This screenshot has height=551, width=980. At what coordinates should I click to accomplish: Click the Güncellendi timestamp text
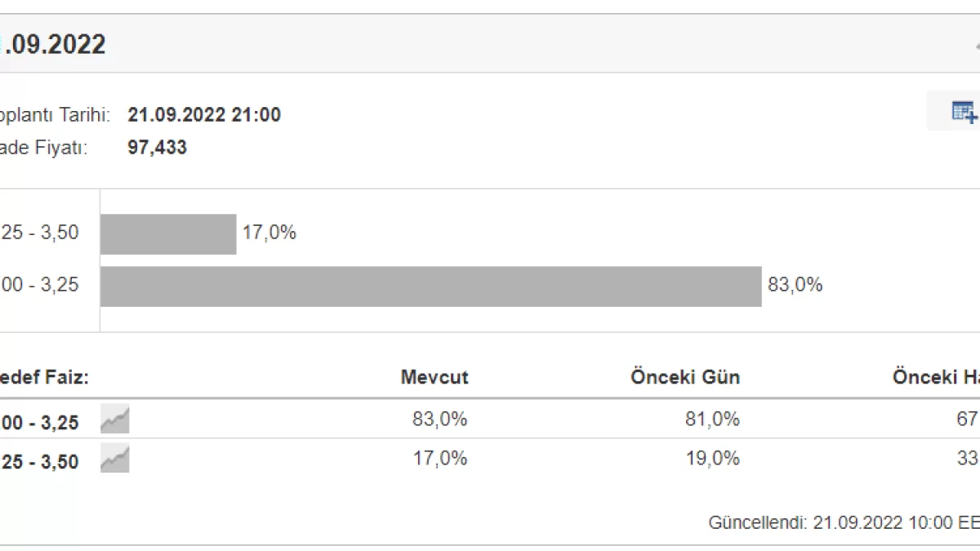(844, 523)
